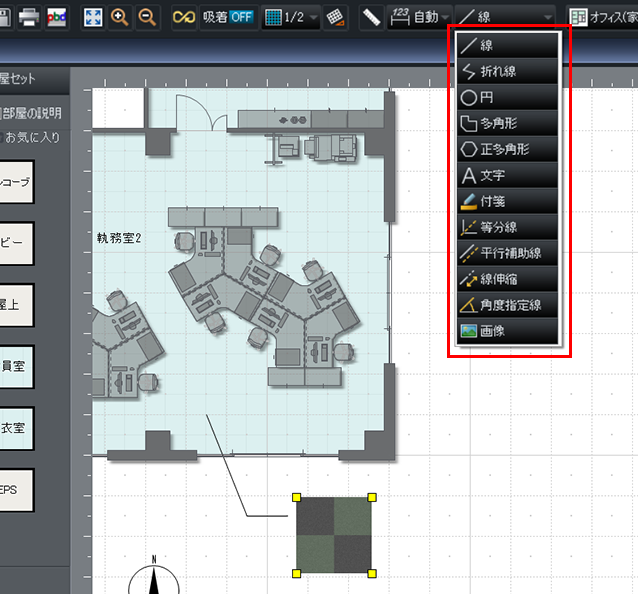
Task: Zoom in with the plus magnifier
Action: 120,17
